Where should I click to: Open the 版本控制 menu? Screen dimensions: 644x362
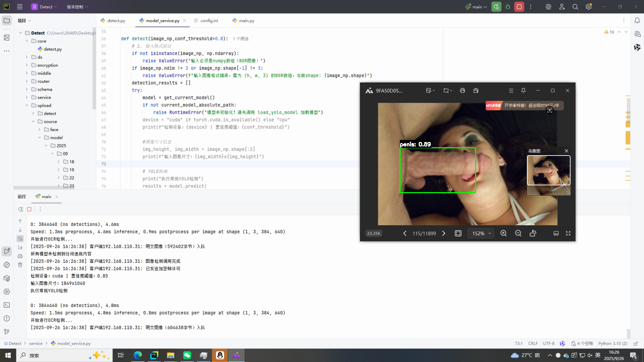[77, 7]
